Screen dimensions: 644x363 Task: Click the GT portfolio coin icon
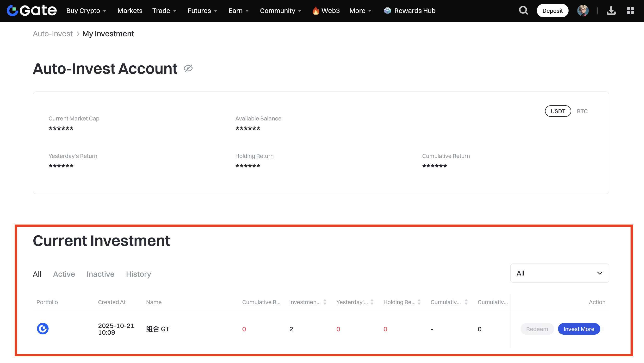(x=43, y=329)
